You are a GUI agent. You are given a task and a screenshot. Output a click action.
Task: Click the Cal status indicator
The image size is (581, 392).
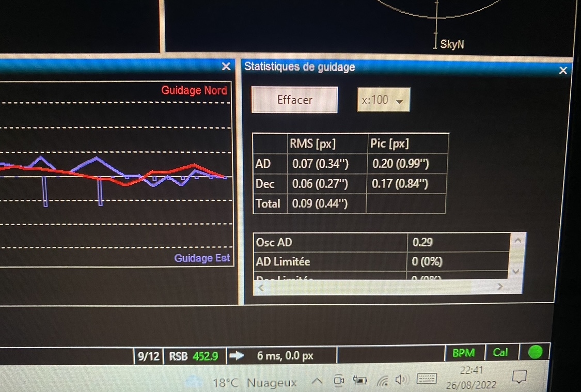click(x=500, y=352)
